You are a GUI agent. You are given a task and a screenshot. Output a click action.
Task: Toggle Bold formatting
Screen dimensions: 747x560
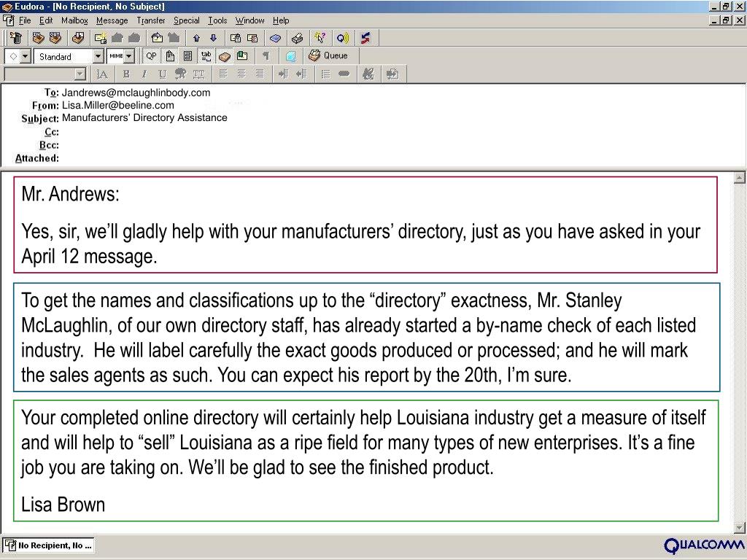click(126, 74)
